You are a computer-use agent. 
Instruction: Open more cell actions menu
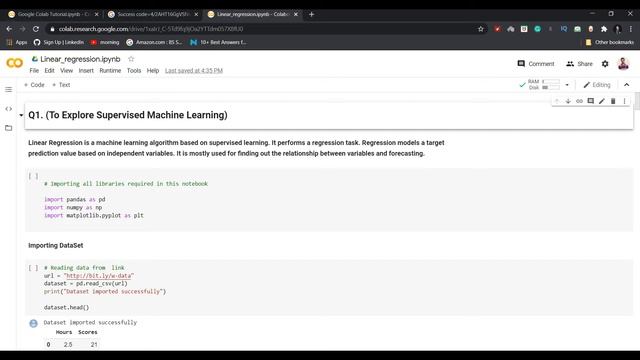(624, 101)
